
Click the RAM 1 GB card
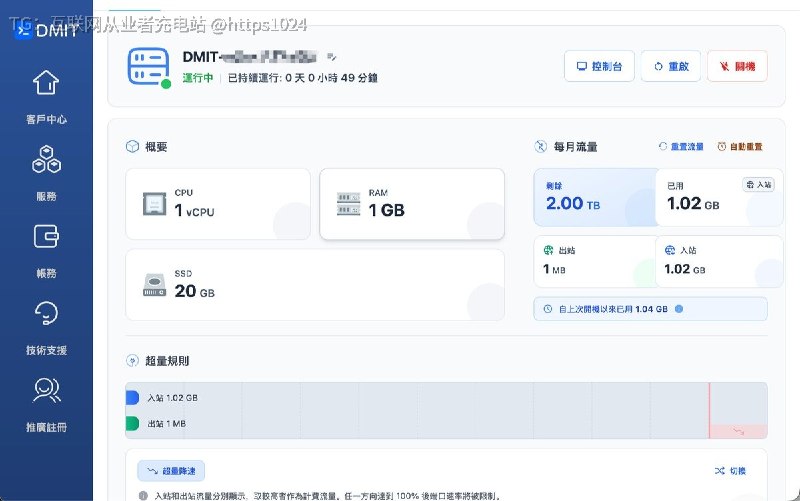[412, 204]
